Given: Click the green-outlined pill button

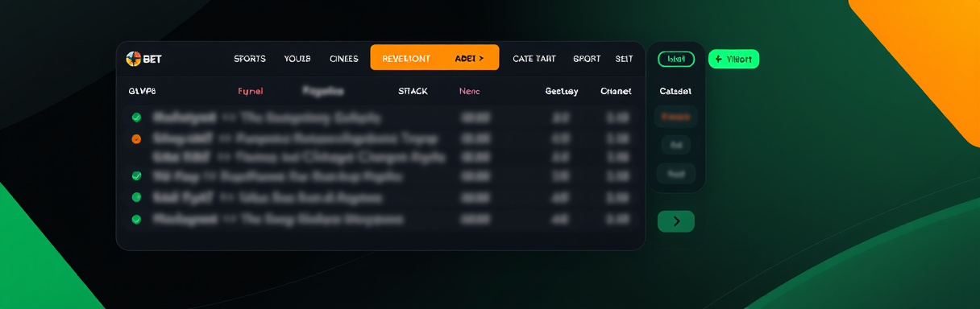Looking at the screenshot, I should [x=676, y=59].
